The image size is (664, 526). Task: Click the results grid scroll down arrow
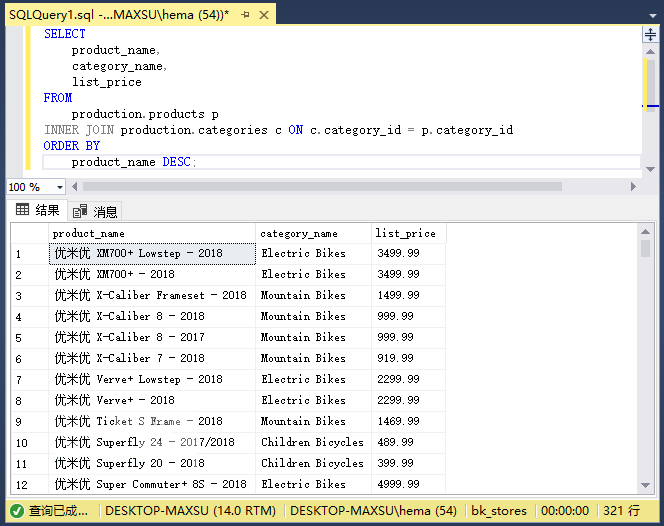pyautogui.click(x=645, y=486)
